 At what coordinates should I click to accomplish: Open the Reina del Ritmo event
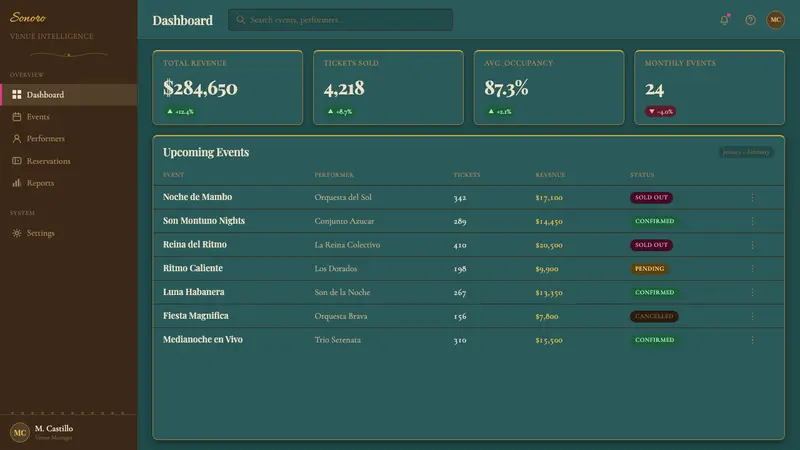pyautogui.click(x=195, y=244)
